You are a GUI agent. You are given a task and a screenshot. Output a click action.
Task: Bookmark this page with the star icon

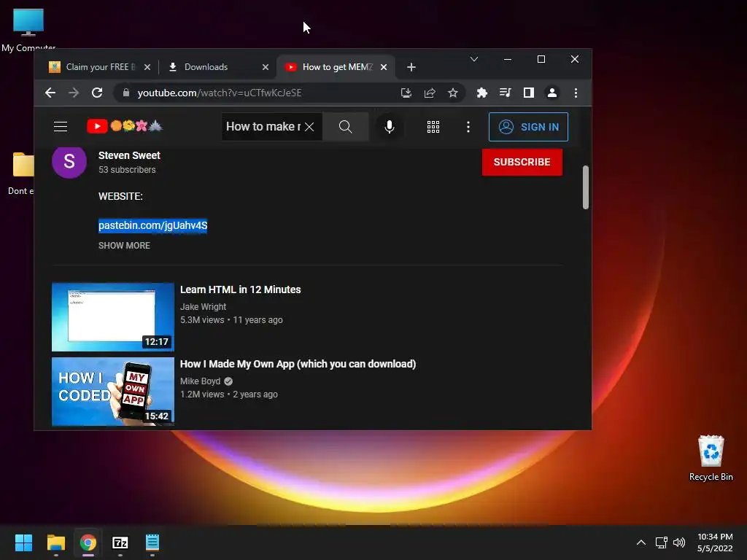453,93
